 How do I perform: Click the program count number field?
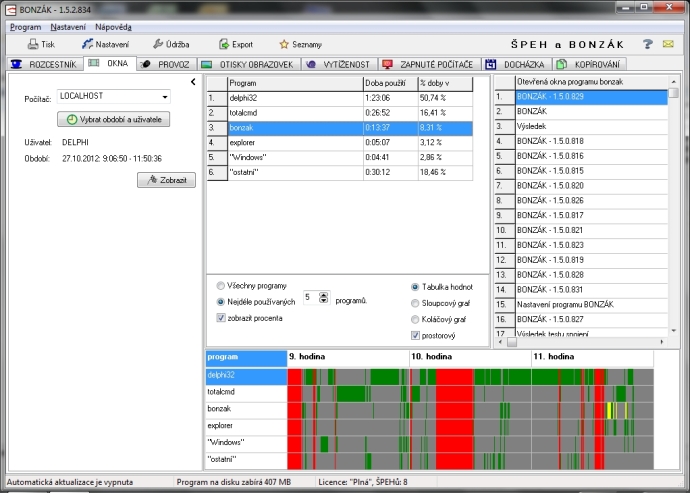click(x=311, y=298)
